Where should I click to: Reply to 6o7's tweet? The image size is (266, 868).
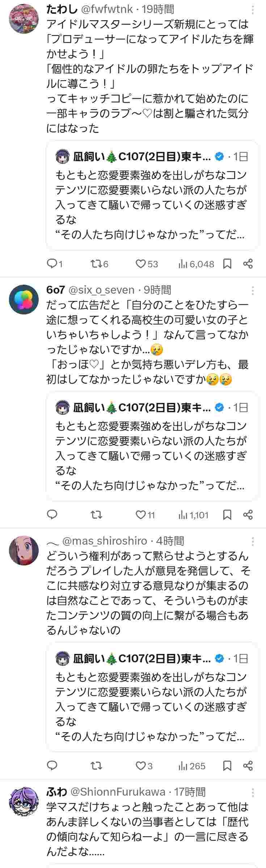tap(52, 515)
